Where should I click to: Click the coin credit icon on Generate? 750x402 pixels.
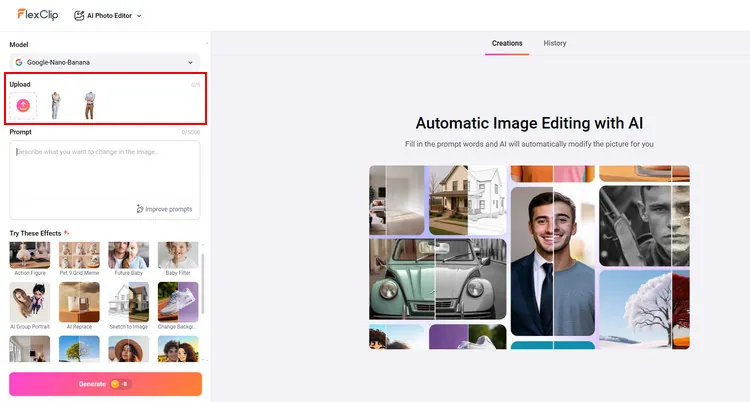tap(115, 384)
